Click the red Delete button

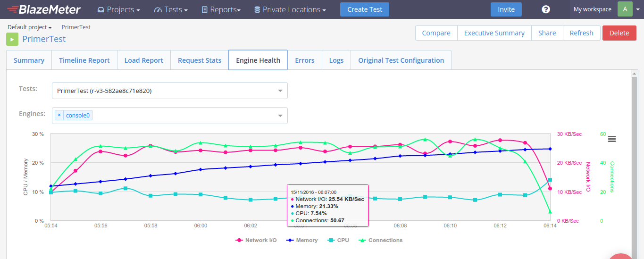619,33
